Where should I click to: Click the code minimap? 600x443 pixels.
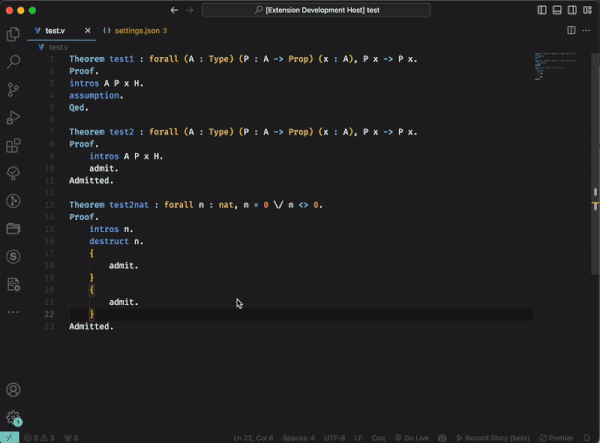(555, 67)
